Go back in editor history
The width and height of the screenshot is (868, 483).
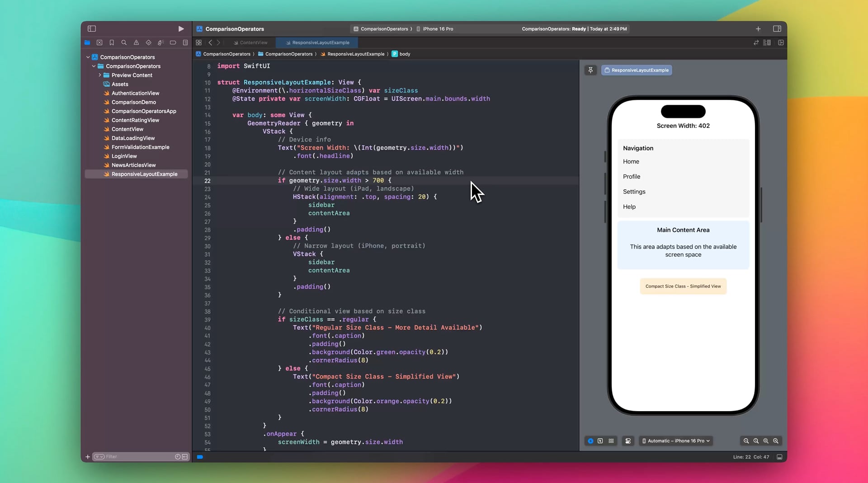[x=210, y=42]
